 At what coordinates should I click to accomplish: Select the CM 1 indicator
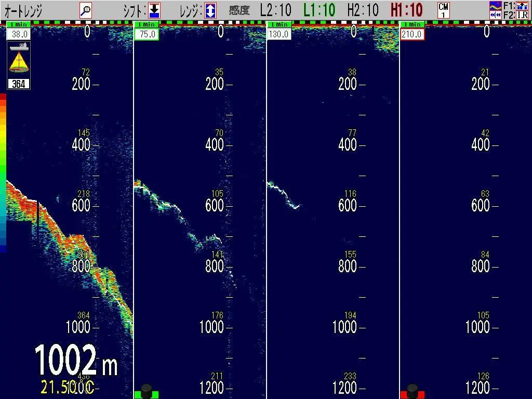tap(444, 10)
